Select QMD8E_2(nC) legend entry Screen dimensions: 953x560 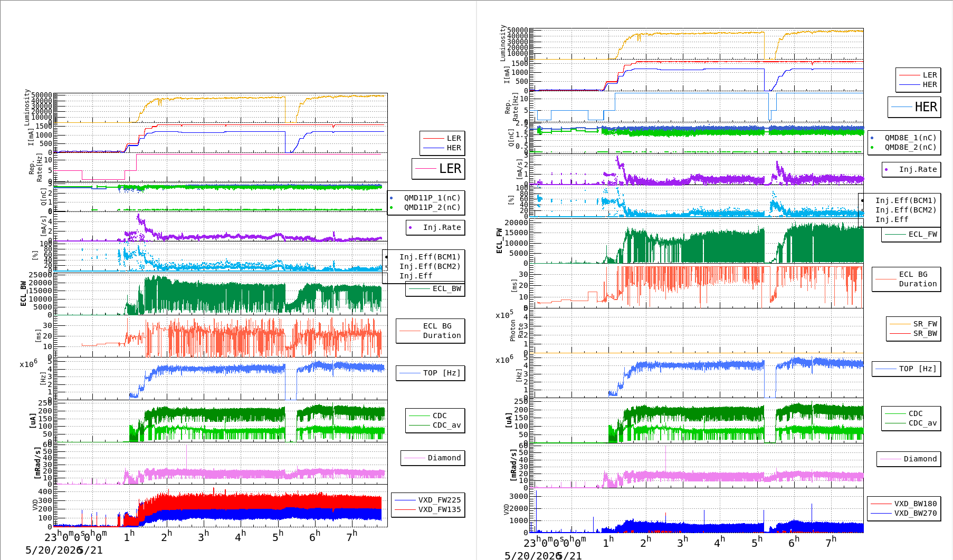click(904, 147)
